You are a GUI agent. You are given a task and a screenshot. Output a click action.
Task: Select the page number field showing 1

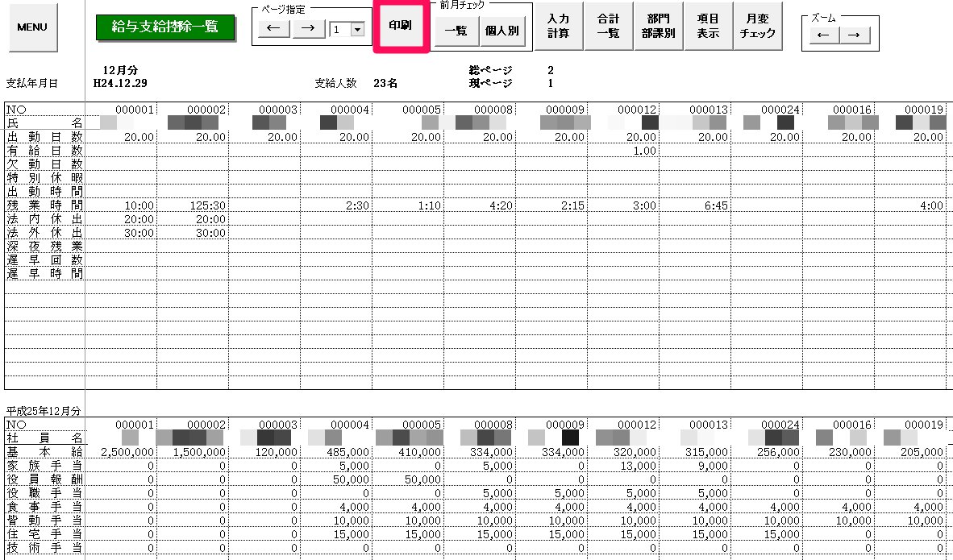click(340, 29)
